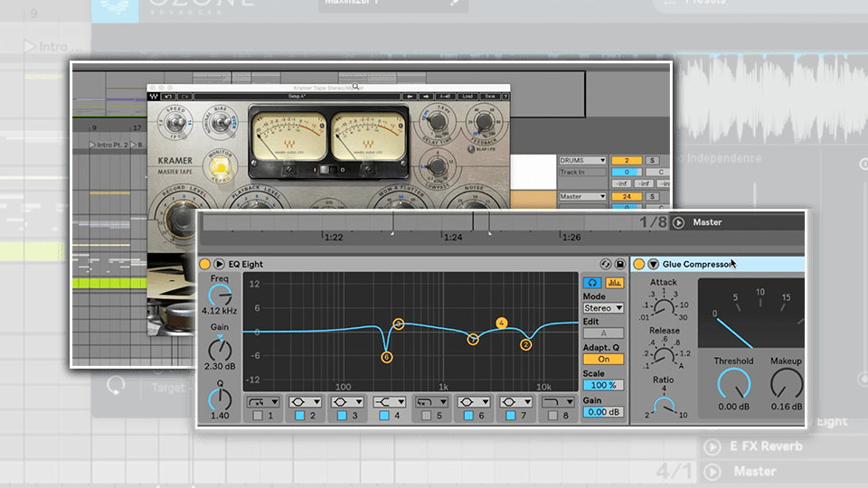
Task: Click the Scale 100 % slider
Action: [x=603, y=385]
